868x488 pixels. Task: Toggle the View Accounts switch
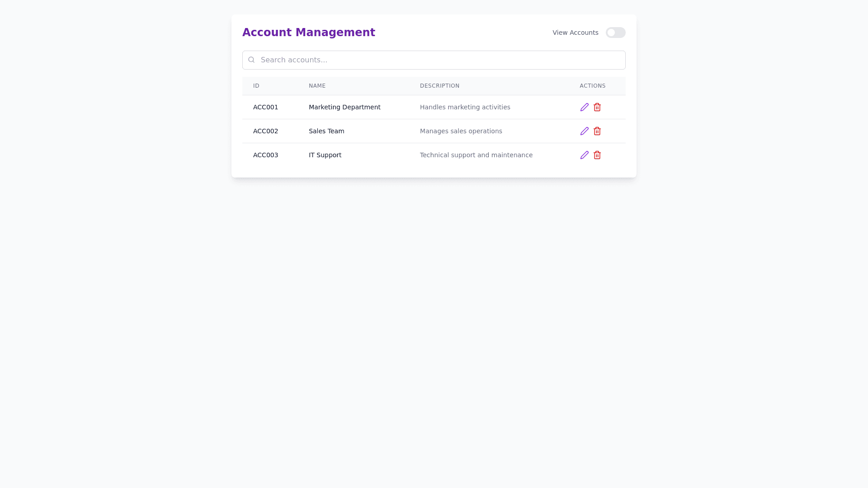(615, 33)
